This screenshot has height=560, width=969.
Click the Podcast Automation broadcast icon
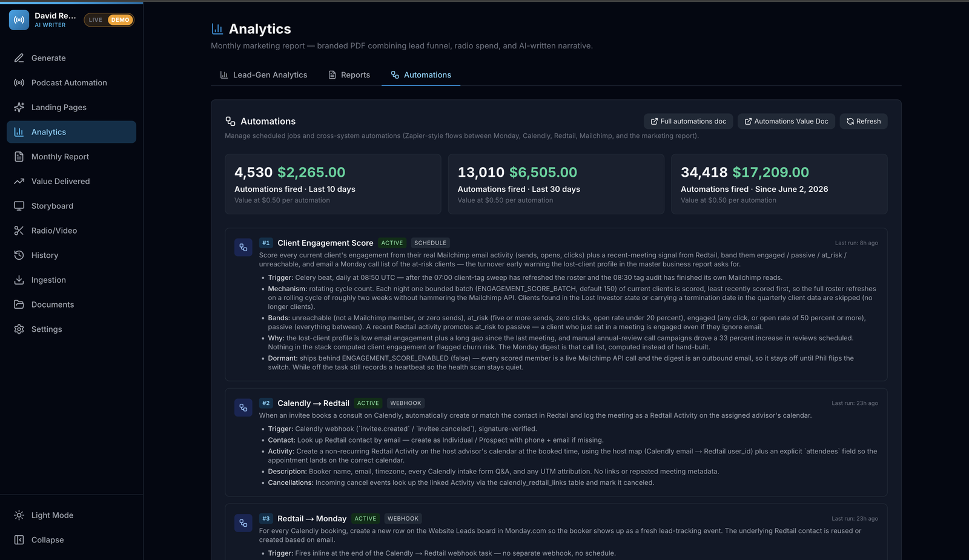click(19, 83)
